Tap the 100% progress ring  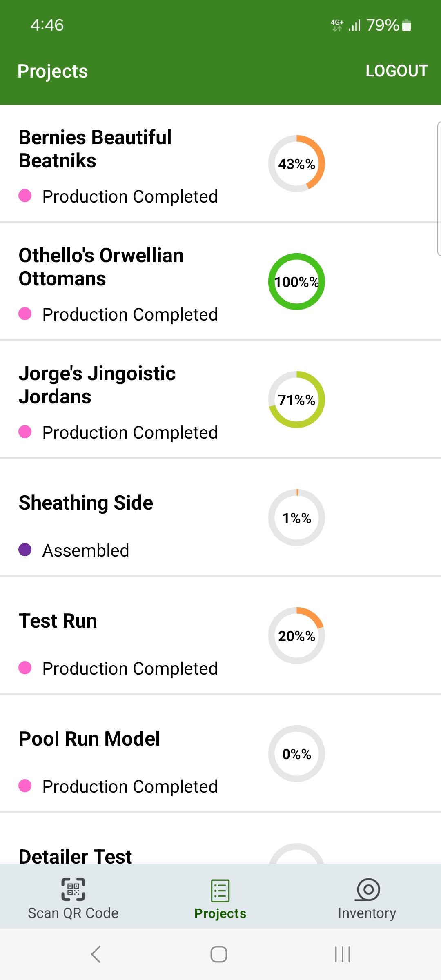(296, 281)
